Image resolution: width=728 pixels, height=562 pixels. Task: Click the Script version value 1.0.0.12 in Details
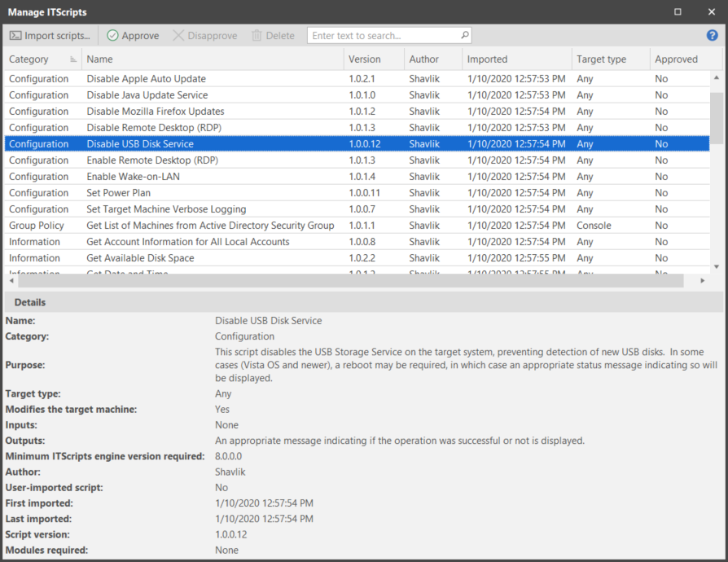point(230,534)
